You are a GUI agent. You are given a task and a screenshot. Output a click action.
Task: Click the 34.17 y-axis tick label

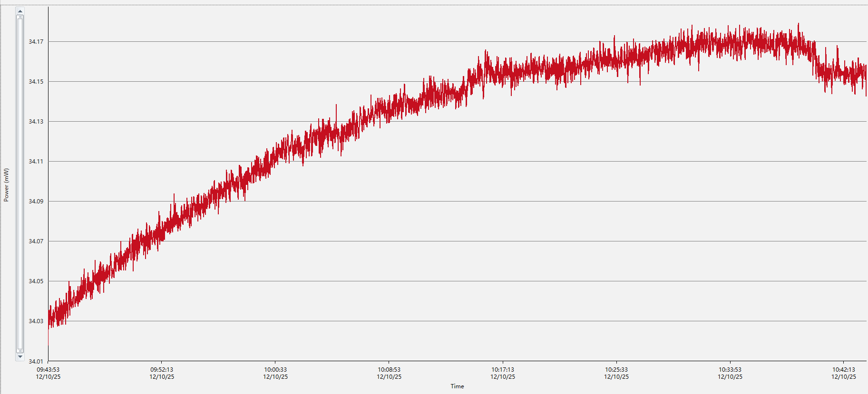(x=36, y=42)
